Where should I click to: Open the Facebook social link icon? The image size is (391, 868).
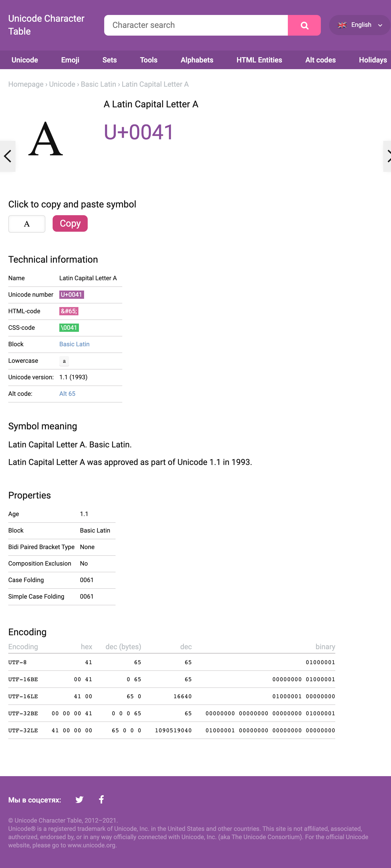(x=101, y=799)
